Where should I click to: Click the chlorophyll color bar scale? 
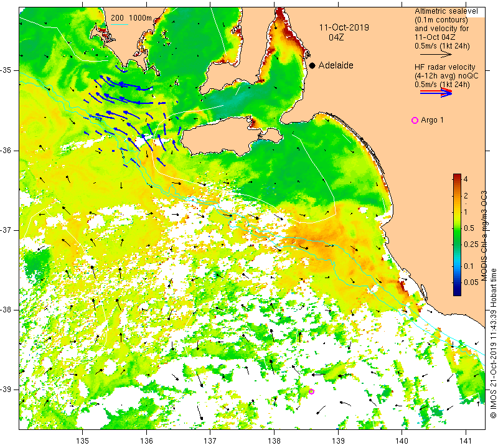[x=457, y=235]
